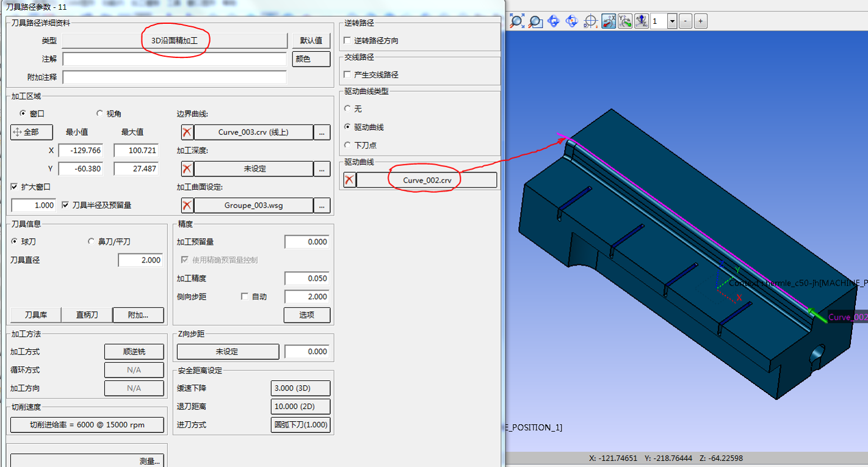Open the 3D沿面精加工 toolpath type selector
This screenshot has width=868, height=467.
pyautogui.click(x=175, y=41)
